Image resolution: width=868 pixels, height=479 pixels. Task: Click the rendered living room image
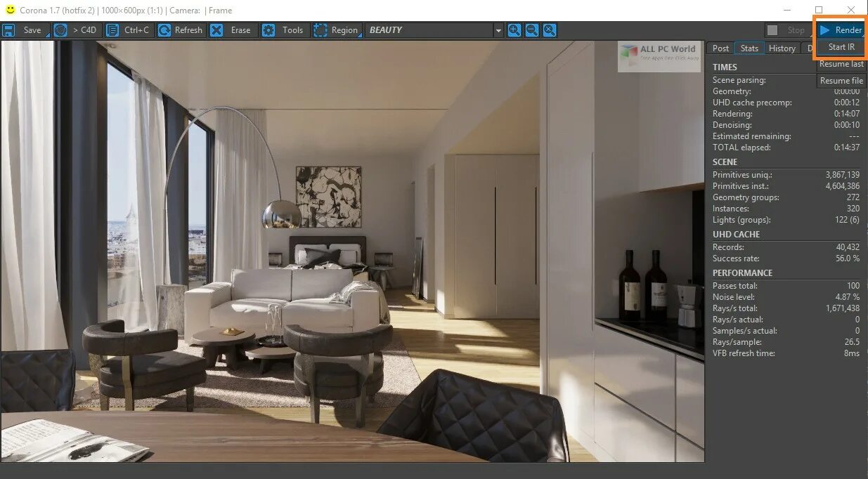click(352, 251)
